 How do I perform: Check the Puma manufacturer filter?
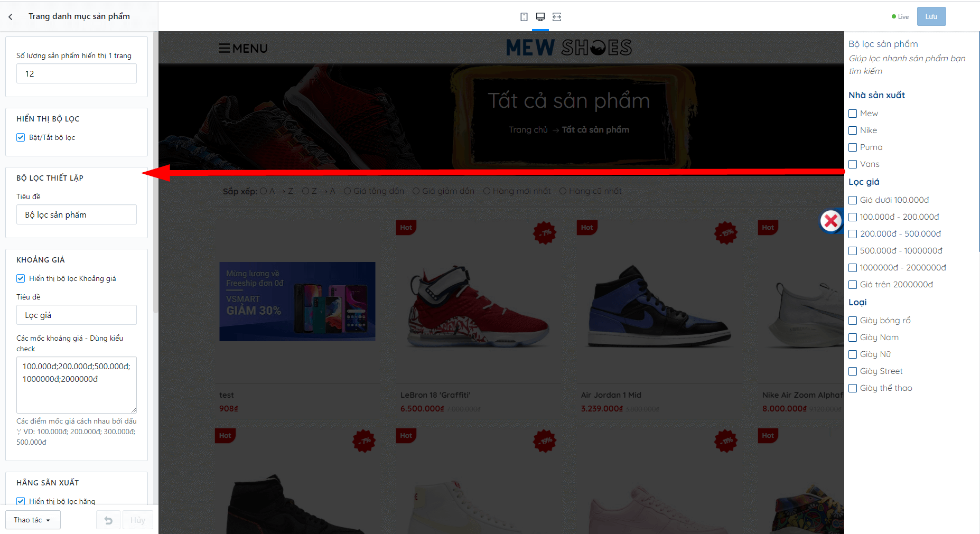(x=853, y=147)
